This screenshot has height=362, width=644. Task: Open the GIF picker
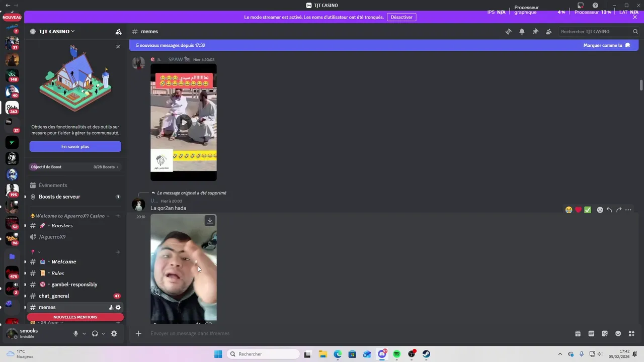pos(591,333)
